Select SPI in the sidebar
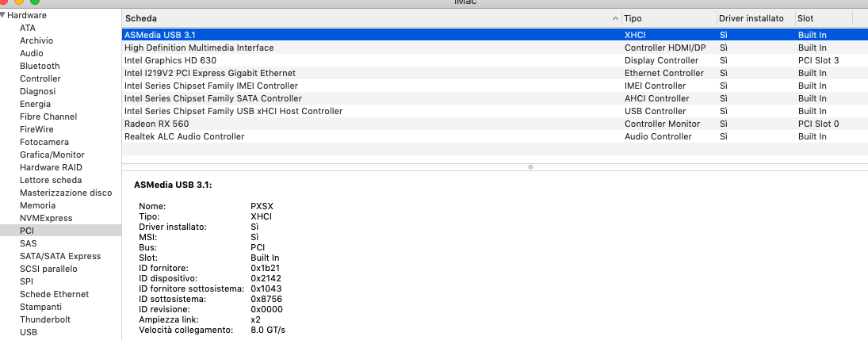This screenshot has width=868, height=340. pyautogui.click(x=27, y=281)
